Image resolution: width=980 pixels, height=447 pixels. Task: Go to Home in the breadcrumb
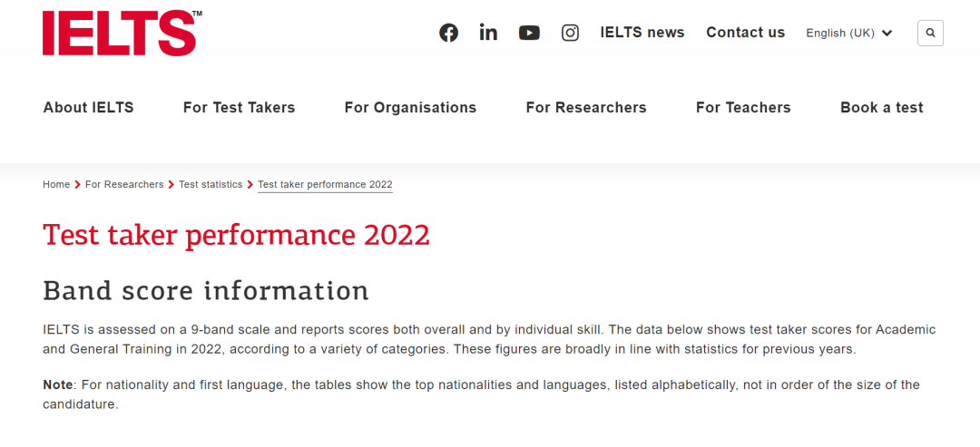[x=56, y=184]
